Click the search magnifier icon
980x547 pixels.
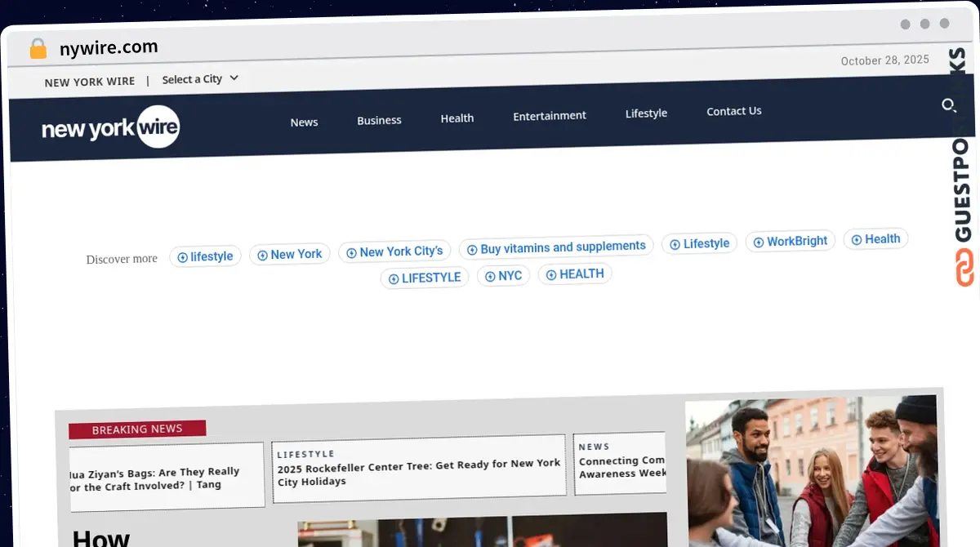[948, 105]
